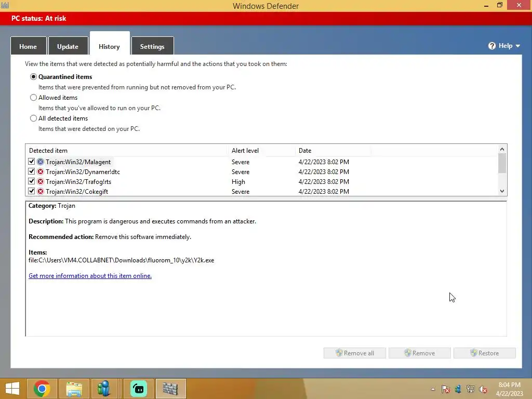Select the History tab
Image resolution: width=532 pixels, height=399 pixels.
pos(109,45)
